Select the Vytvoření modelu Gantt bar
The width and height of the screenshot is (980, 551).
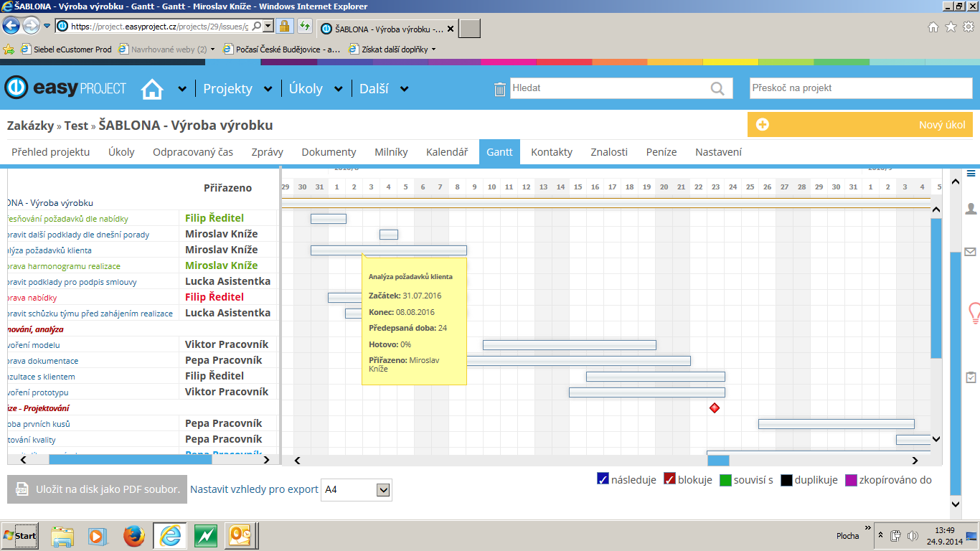[570, 345]
